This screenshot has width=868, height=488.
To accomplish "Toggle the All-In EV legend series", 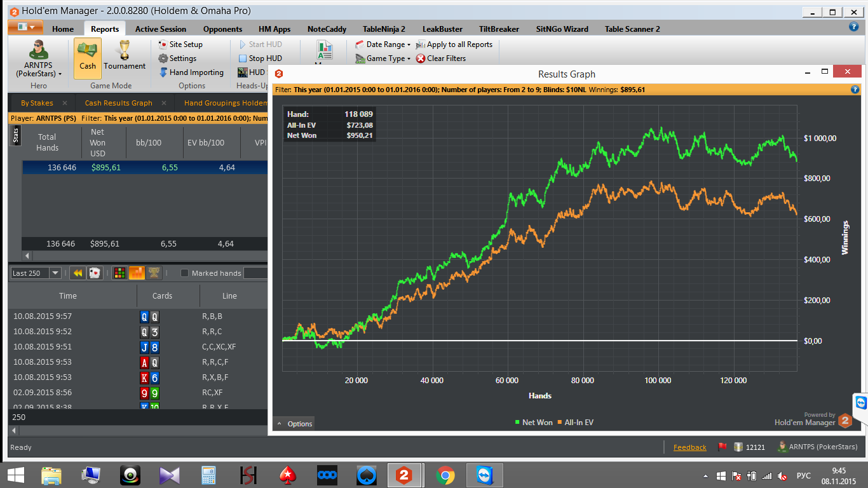I will coord(576,423).
